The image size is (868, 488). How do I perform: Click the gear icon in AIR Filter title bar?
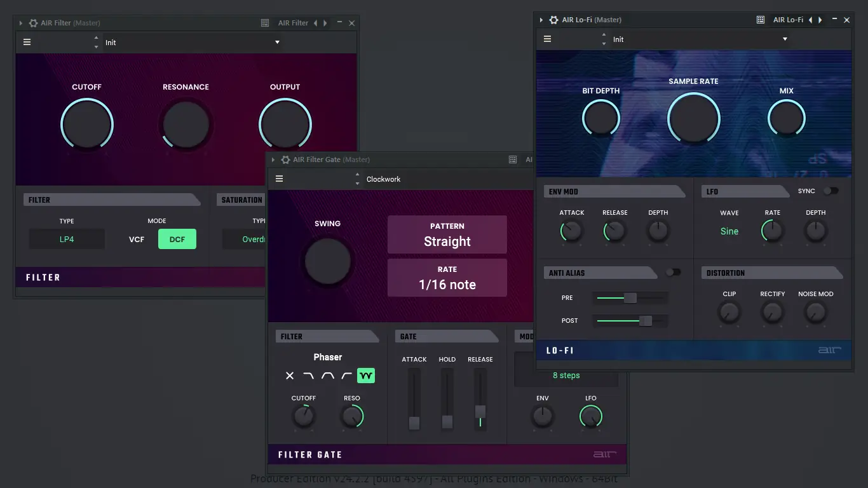tap(33, 23)
